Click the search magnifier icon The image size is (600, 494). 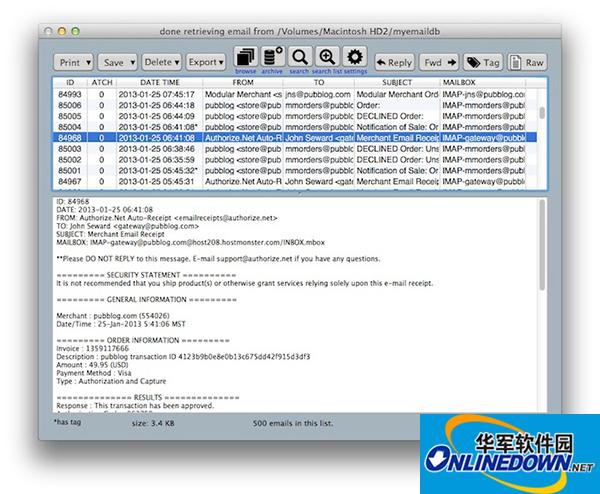[300, 57]
